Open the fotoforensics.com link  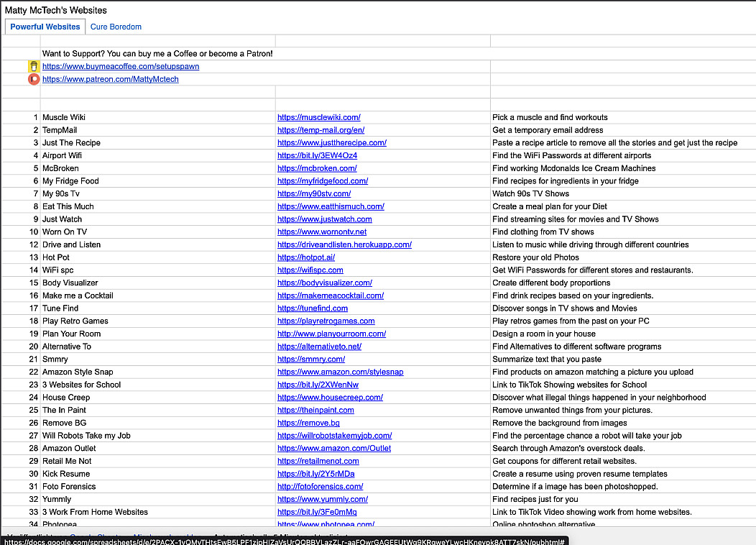[x=320, y=487]
